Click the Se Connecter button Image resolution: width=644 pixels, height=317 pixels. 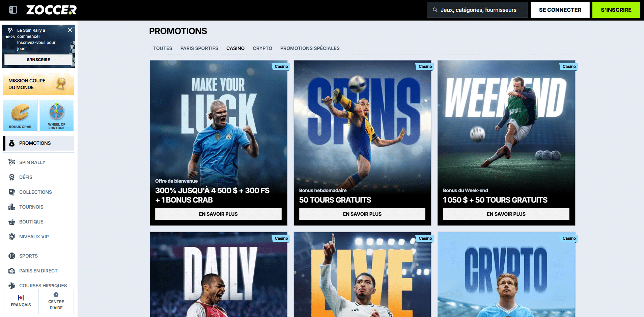[x=560, y=10]
